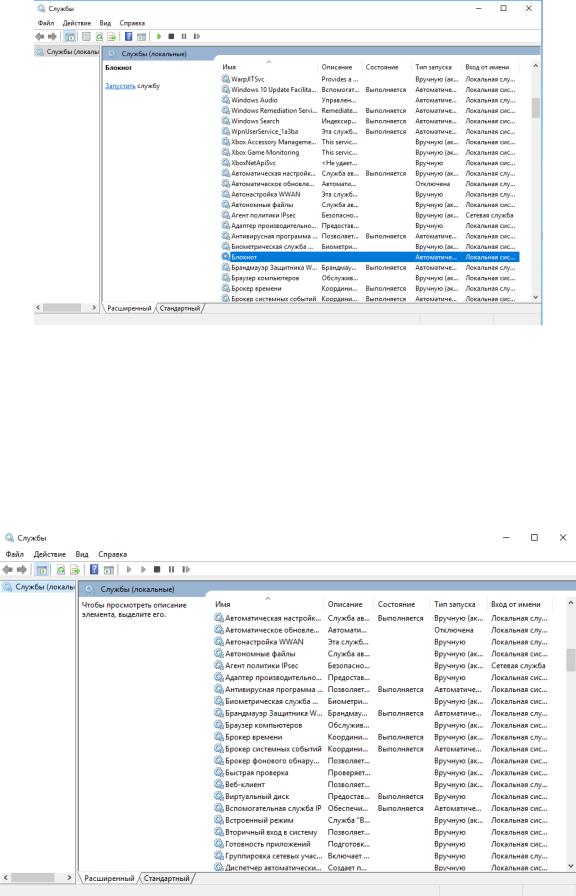Open Файл menu in upper Services window
576x896 pixels.
click(46, 23)
